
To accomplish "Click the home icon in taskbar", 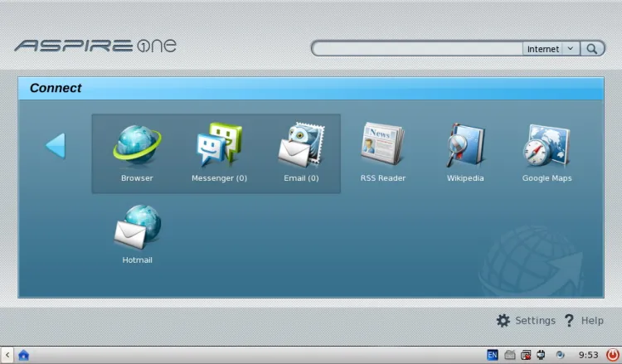I will (24, 355).
